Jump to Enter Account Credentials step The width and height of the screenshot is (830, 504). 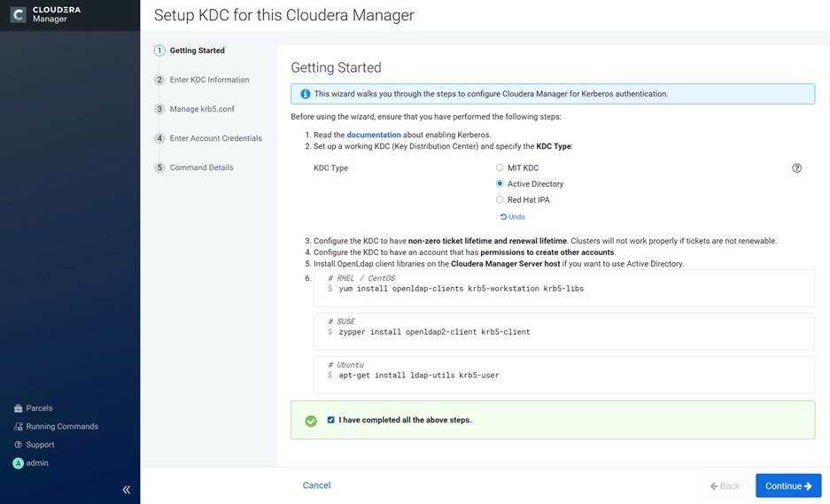215,138
